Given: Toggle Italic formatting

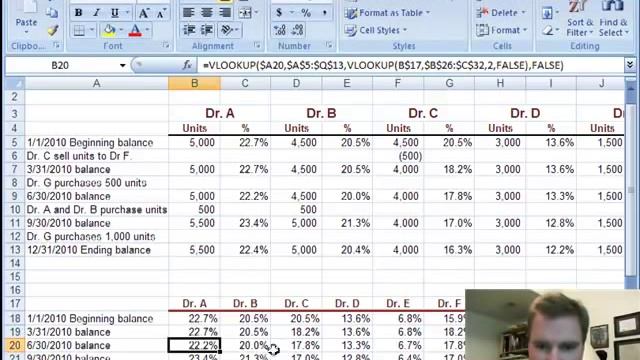Looking at the screenshot, I should tap(96, 13).
